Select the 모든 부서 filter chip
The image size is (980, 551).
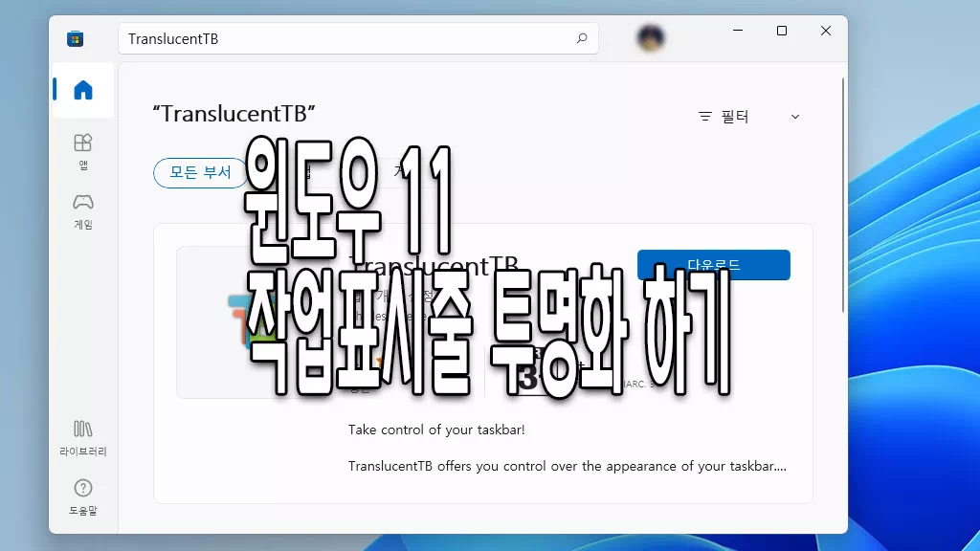200,172
